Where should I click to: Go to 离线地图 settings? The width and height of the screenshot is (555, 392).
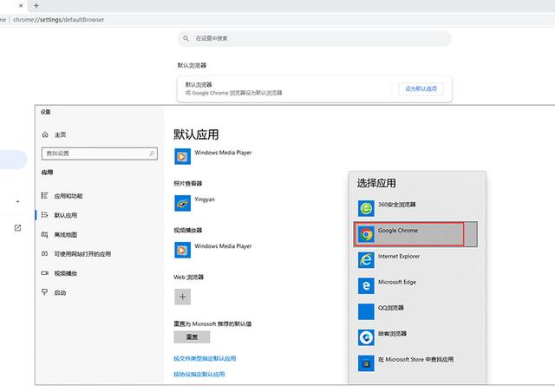pos(65,235)
